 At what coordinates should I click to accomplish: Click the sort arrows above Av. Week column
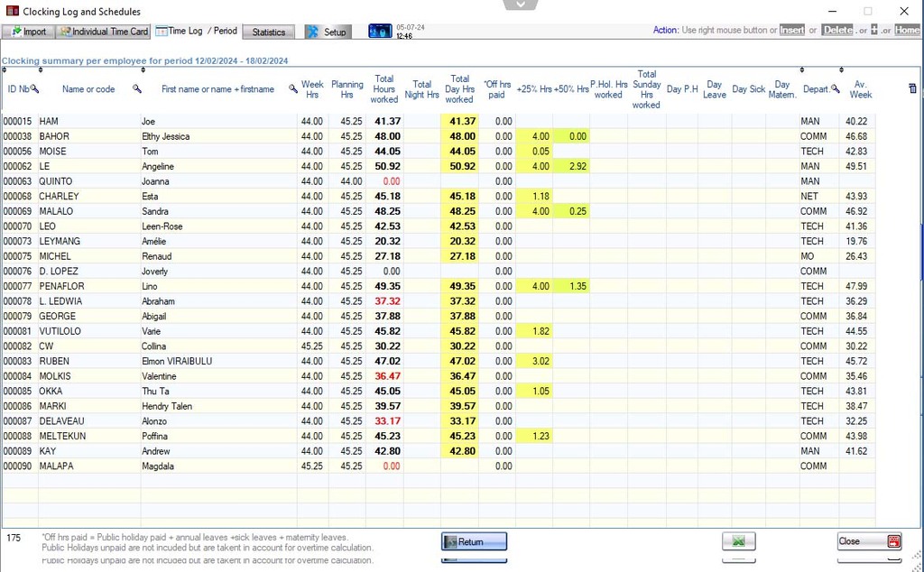[x=841, y=70]
